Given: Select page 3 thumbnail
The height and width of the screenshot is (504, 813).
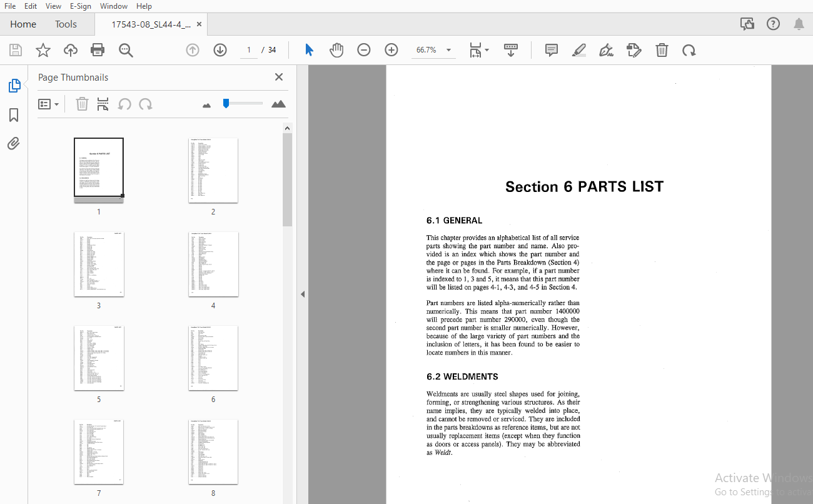Looking at the screenshot, I should (99, 264).
